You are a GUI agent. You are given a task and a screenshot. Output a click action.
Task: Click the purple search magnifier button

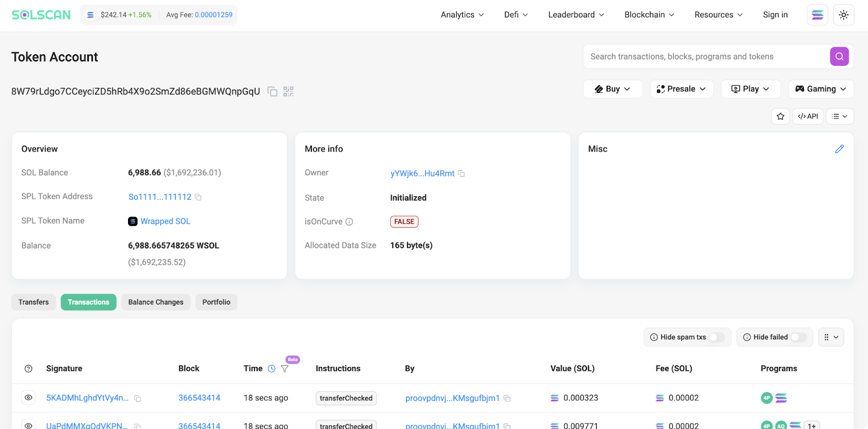[839, 56]
